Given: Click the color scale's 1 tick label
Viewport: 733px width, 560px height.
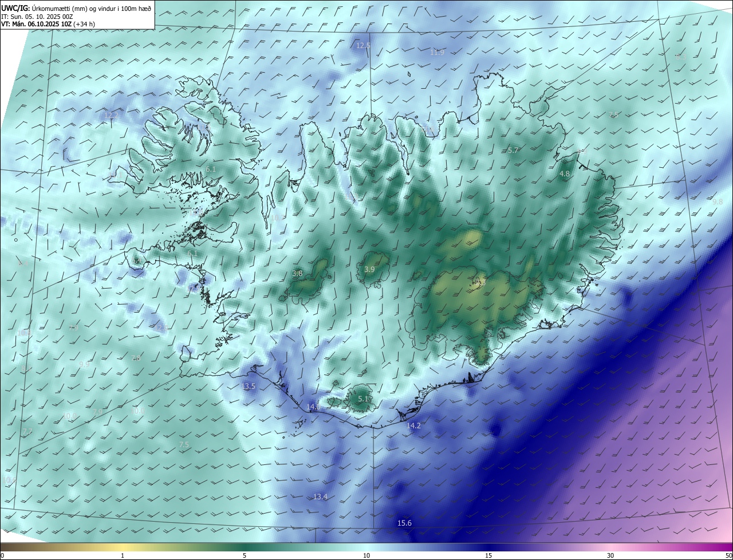Looking at the screenshot, I should click(x=123, y=555).
